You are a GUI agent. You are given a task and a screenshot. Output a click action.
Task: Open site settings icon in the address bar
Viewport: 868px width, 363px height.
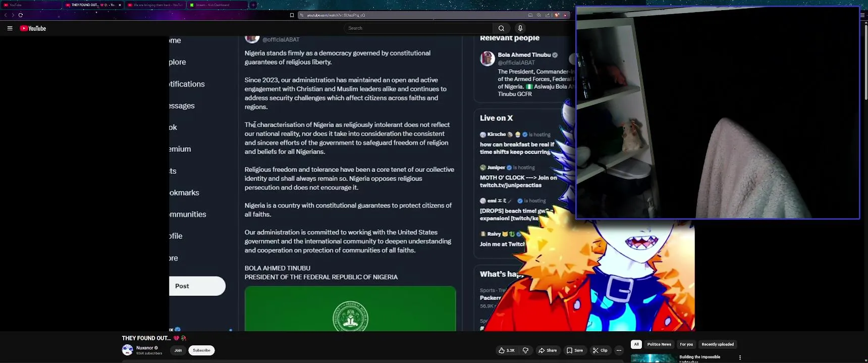pyautogui.click(x=302, y=15)
